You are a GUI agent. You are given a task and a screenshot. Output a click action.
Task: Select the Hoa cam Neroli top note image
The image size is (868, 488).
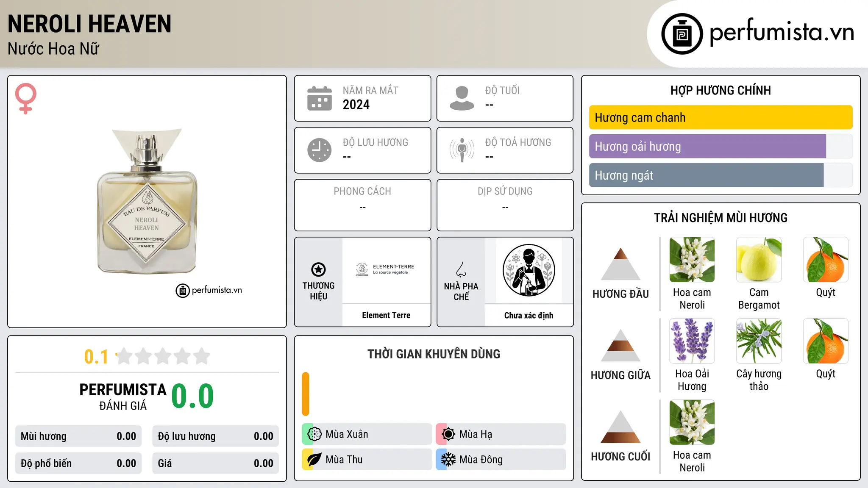click(x=692, y=260)
